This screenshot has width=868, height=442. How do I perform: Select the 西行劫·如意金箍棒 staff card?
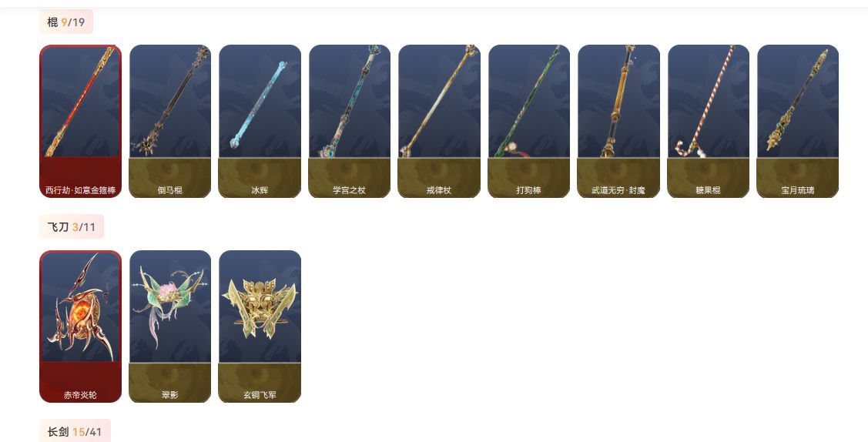[80, 121]
